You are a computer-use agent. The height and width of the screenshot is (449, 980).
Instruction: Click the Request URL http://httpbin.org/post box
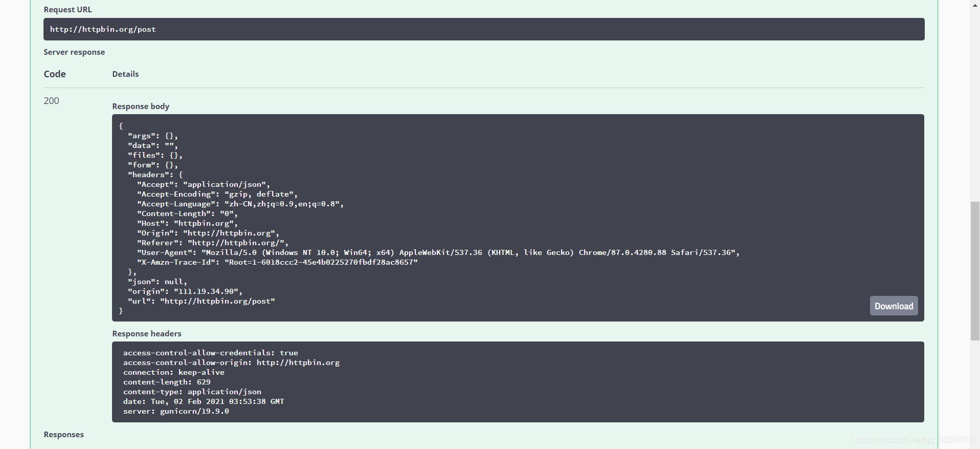pyautogui.click(x=484, y=29)
